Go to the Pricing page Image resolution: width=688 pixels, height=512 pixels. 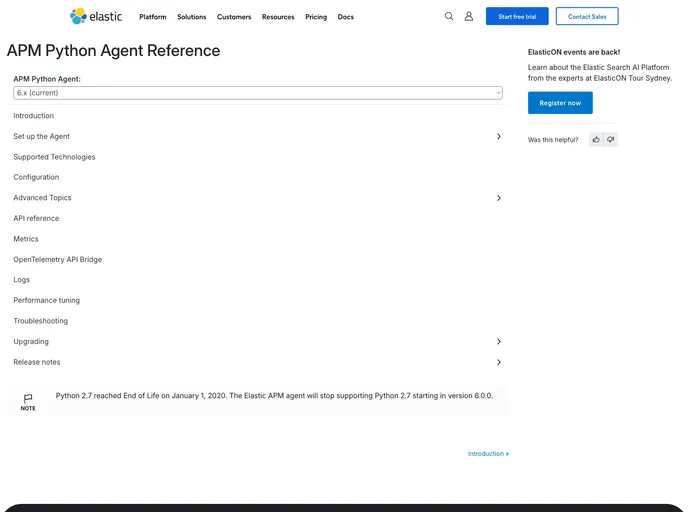tap(316, 17)
